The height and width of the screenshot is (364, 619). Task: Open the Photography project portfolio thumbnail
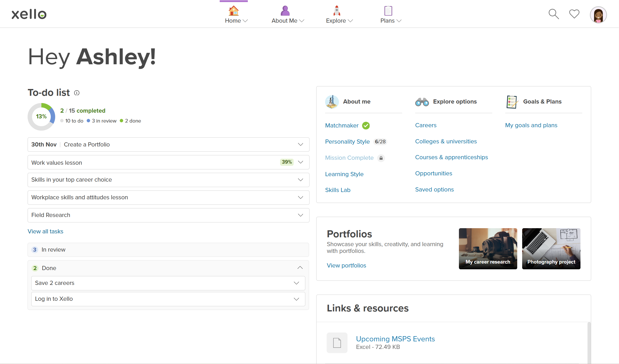tap(551, 248)
